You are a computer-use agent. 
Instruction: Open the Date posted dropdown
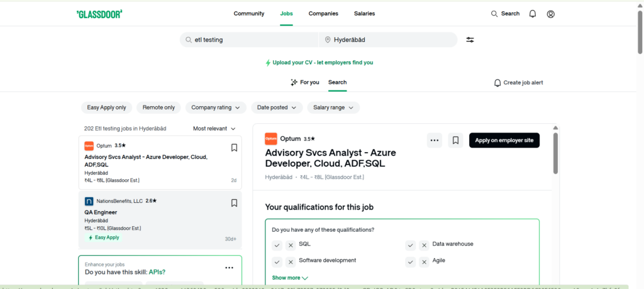(x=276, y=107)
